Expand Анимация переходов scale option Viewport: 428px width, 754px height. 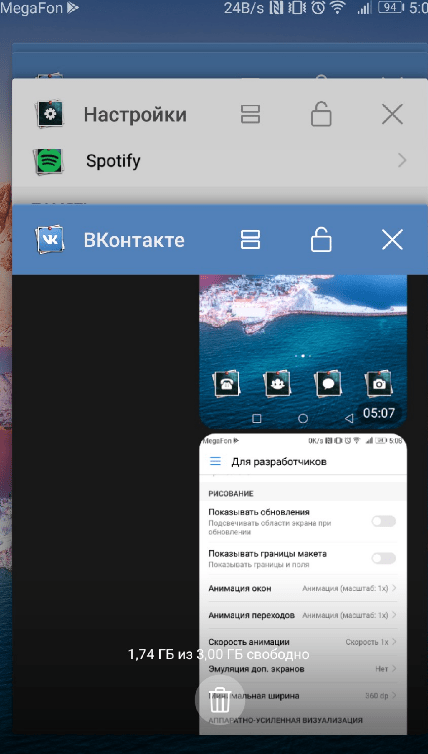point(303,615)
